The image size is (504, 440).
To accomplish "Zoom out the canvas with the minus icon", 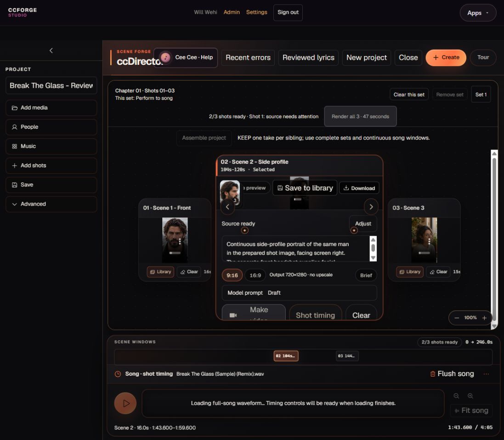I will 457,318.
